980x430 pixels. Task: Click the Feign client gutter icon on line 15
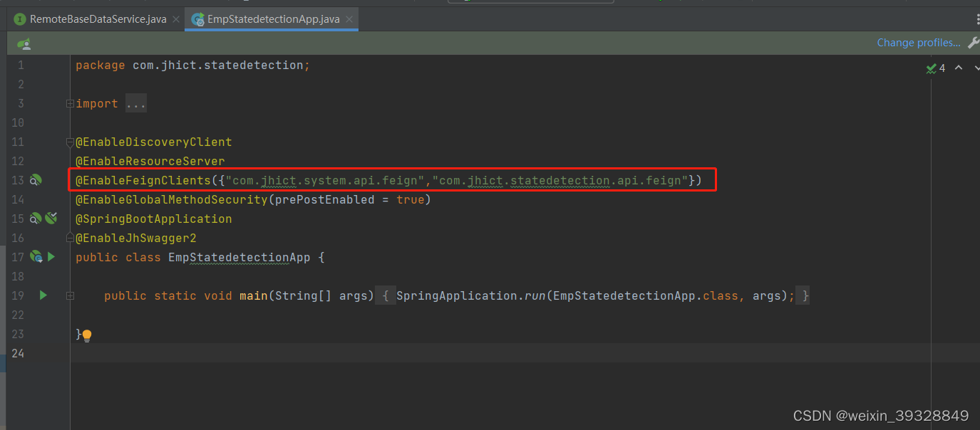(x=34, y=218)
